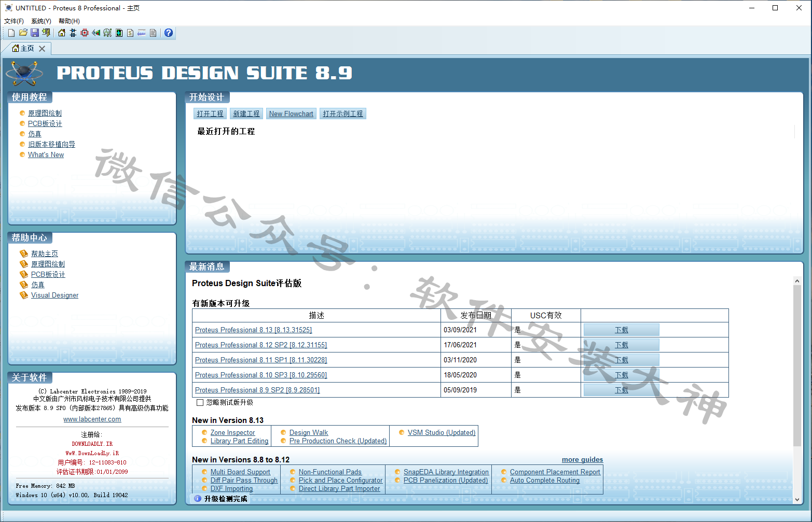Click the Save Project floppy icon
The image size is (812, 522).
[35, 33]
